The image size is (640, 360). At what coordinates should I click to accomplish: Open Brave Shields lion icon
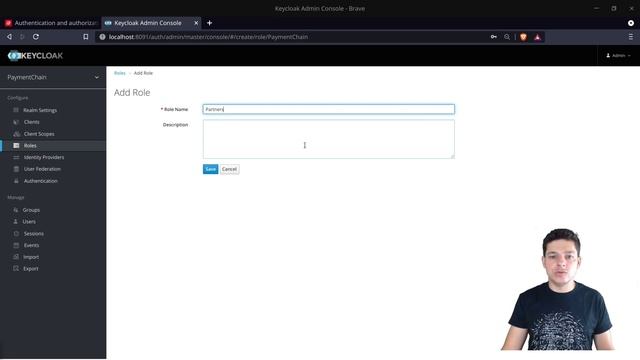point(523,37)
